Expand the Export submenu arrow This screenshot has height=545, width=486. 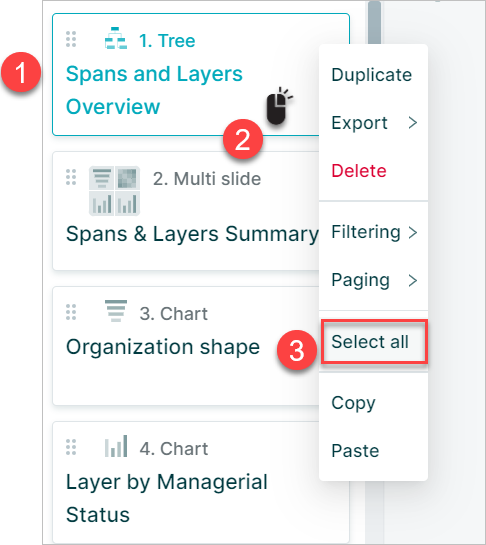point(413,123)
